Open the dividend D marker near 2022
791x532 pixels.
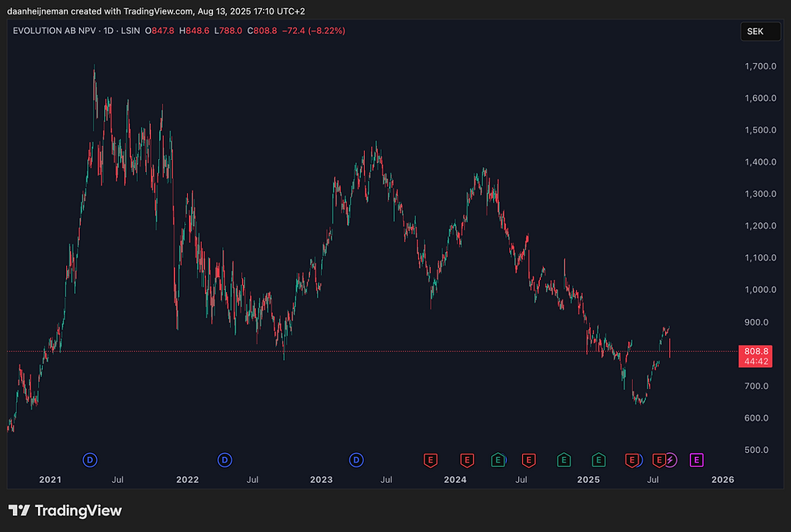[224, 460]
